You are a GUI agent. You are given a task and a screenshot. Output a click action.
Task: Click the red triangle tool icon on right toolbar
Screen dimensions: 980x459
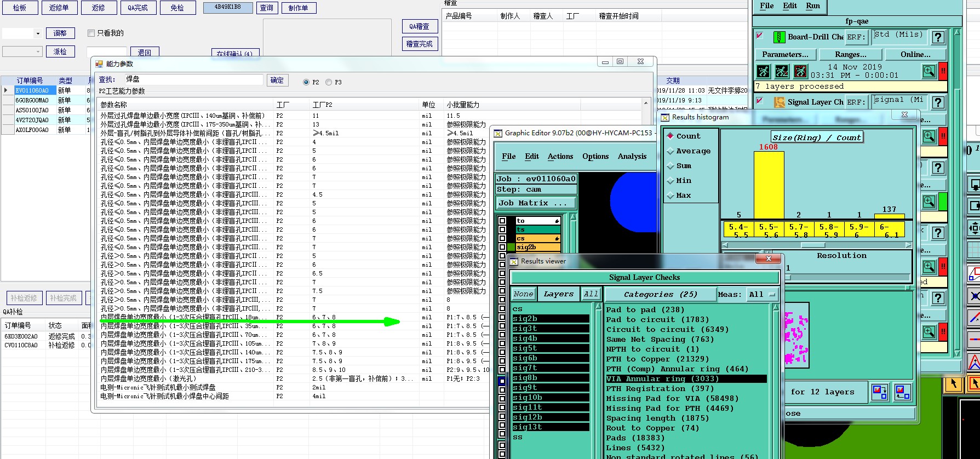pyautogui.click(x=974, y=362)
